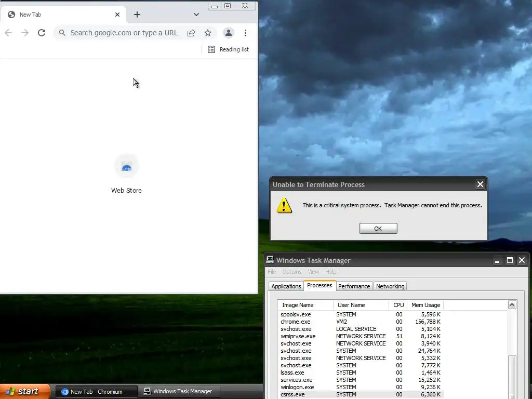Click OK in Unable to Terminate dialog

pyautogui.click(x=378, y=229)
